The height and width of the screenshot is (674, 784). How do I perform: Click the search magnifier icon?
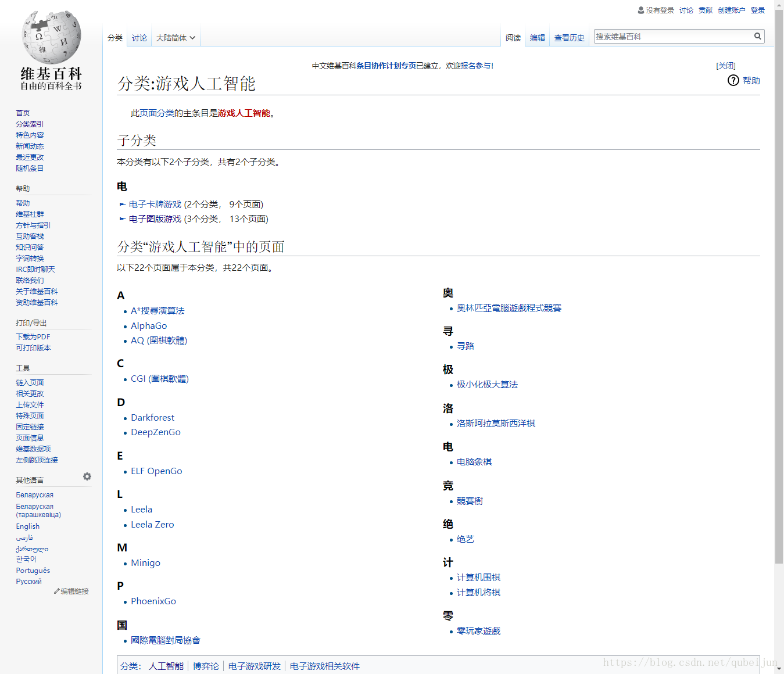(757, 36)
